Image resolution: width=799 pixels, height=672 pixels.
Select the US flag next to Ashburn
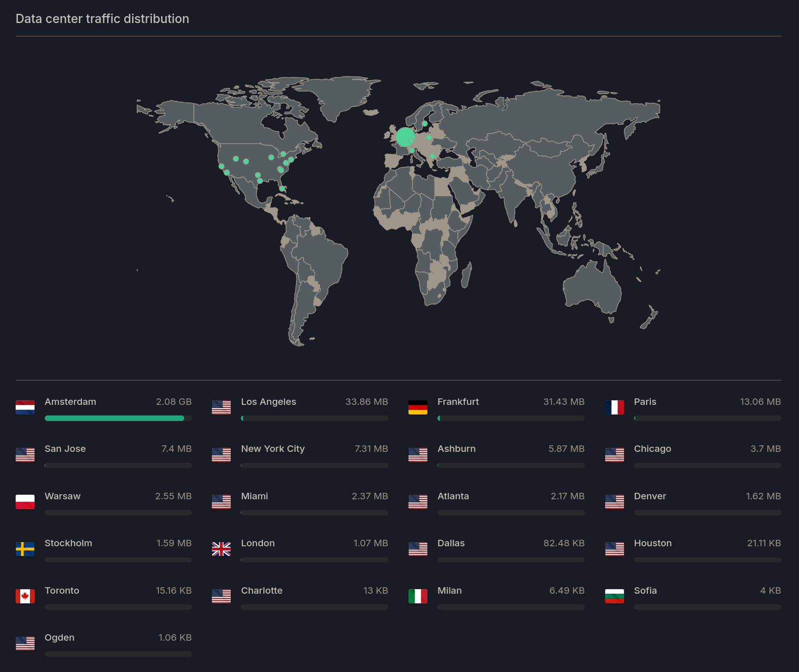[x=418, y=455]
